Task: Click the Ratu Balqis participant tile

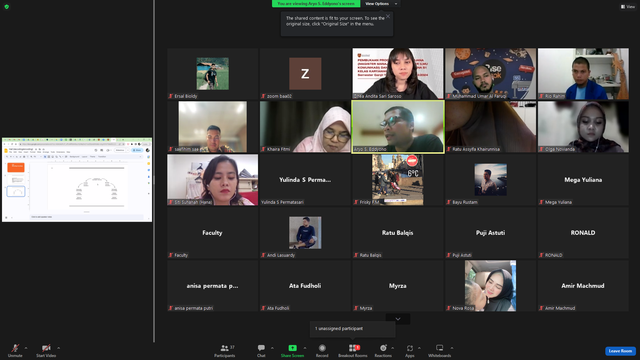Action: point(398,233)
